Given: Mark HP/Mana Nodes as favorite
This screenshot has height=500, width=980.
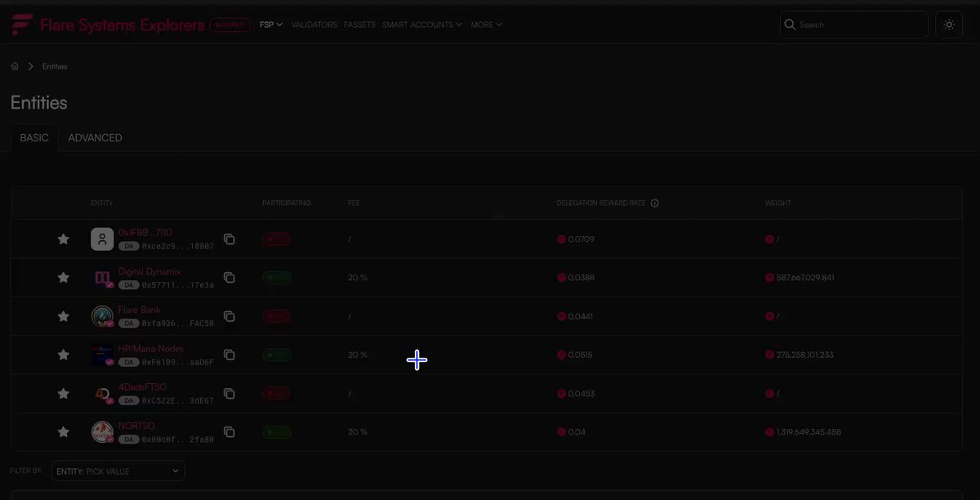Looking at the screenshot, I should click(x=63, y=355).
